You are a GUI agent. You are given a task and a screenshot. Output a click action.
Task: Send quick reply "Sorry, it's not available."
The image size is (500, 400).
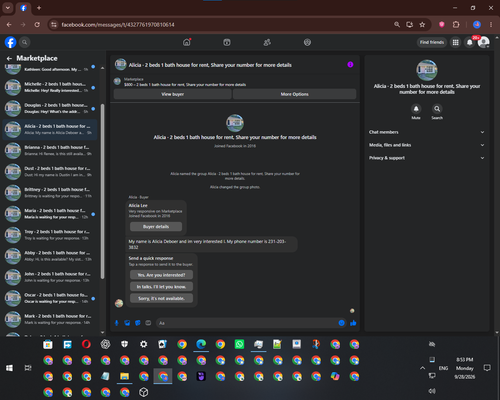pyautogui.click(x=161, y=298)
